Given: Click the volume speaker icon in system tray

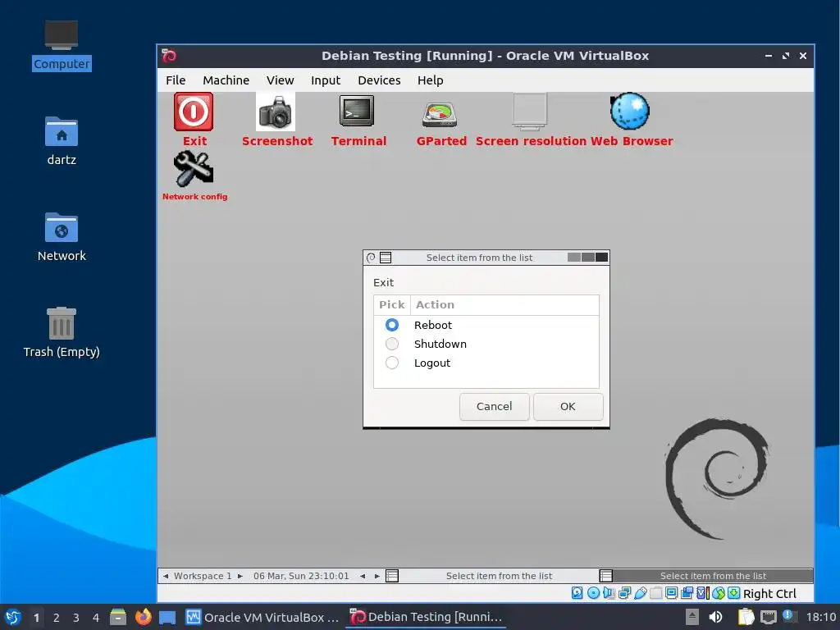Looking at the screenshot, I should [715, 617].
